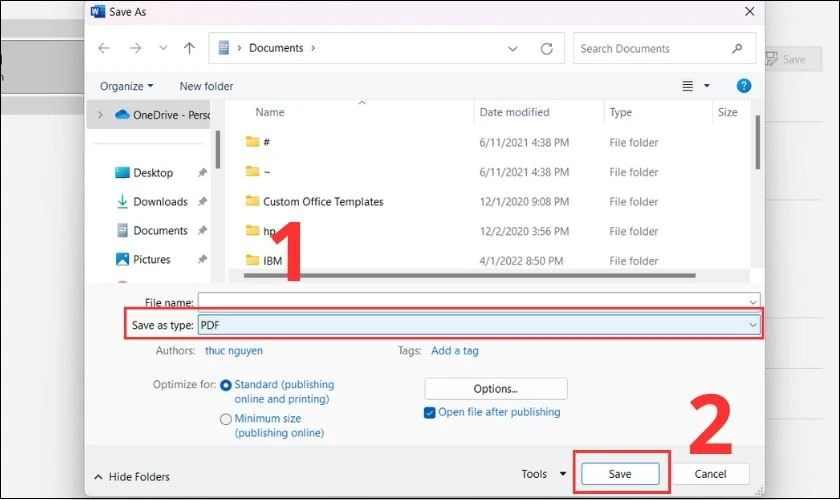This screenshot has height=500, width=840.
Task: Select the folder named #
Action: tap(258, 142)
